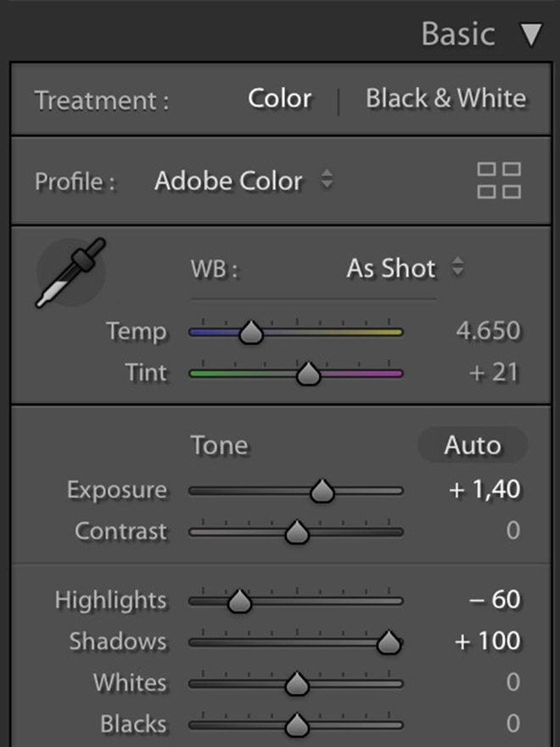Click the Tint slider handle
Screen dimensions: 560x747
(x=308, y=373)
